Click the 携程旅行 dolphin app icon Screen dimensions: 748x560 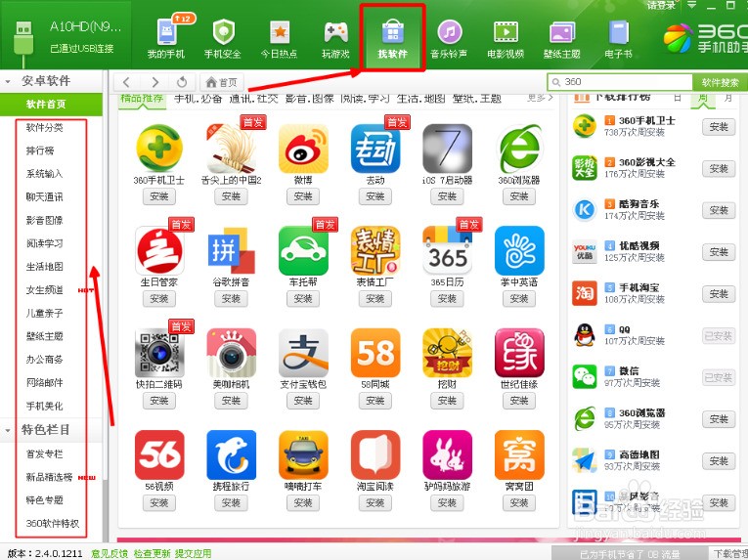tap(231, 454)
